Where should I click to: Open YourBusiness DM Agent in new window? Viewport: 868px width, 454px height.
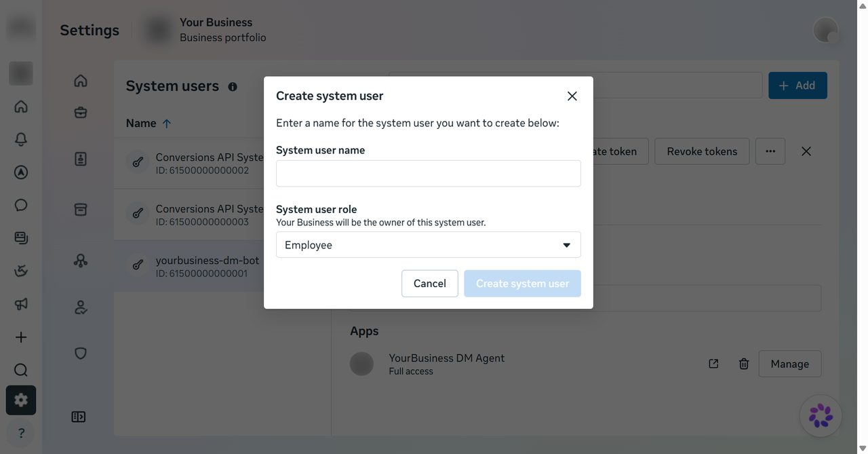(713, 364)
